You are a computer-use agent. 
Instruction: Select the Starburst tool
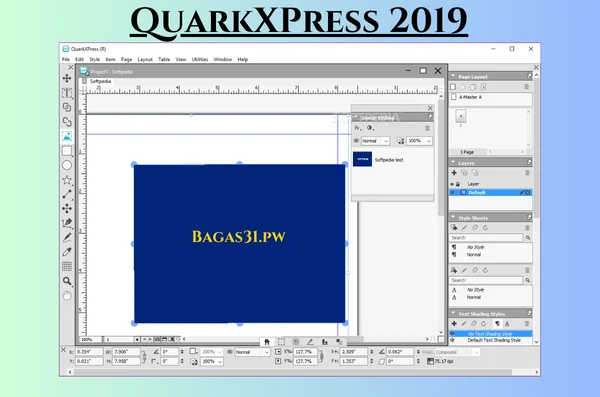pos(67,180)
